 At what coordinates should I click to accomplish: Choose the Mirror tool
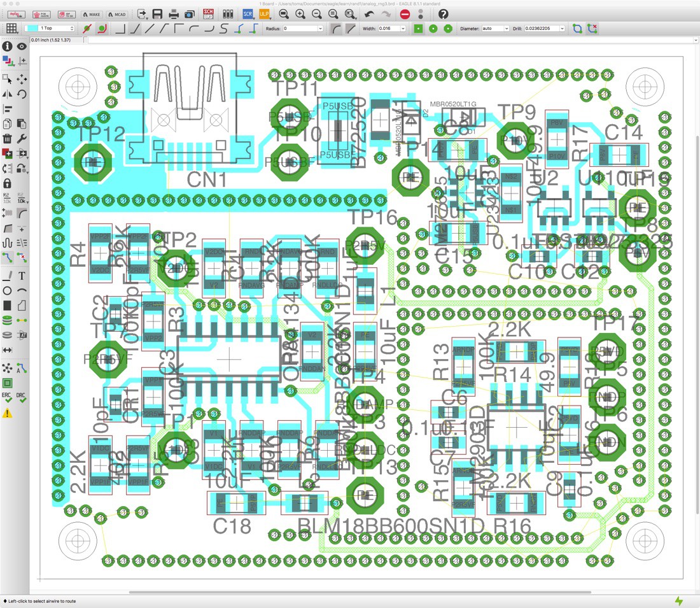7,94
